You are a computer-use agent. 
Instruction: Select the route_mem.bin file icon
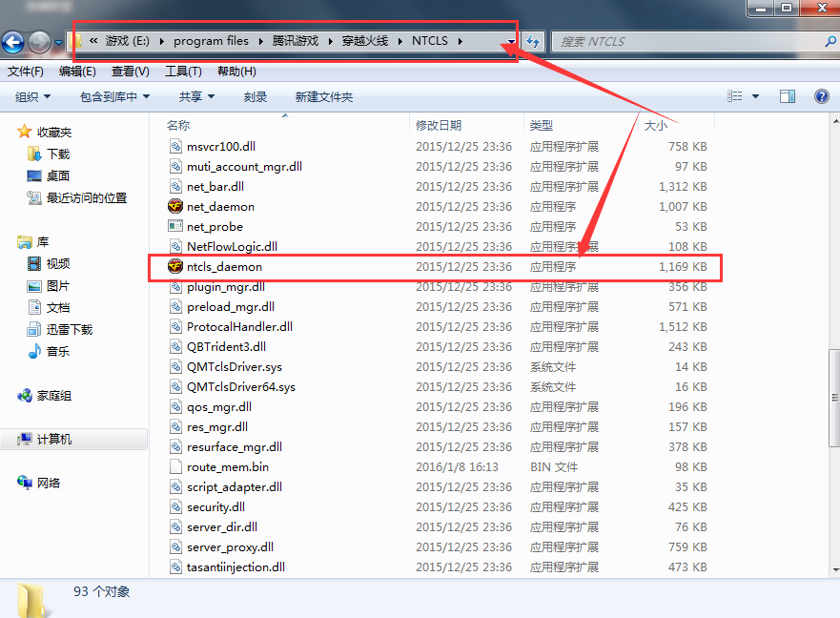pyautogui.click(x=175, y=467)
